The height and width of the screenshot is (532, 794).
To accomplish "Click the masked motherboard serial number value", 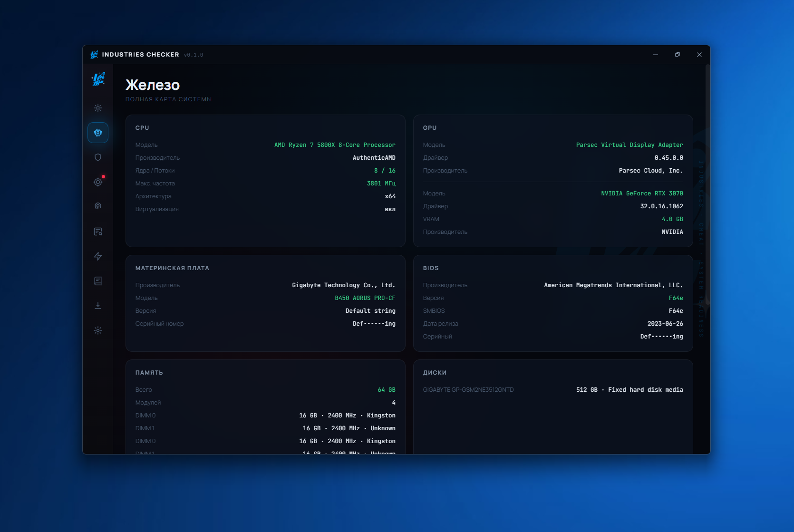I will tap(374, 324).
